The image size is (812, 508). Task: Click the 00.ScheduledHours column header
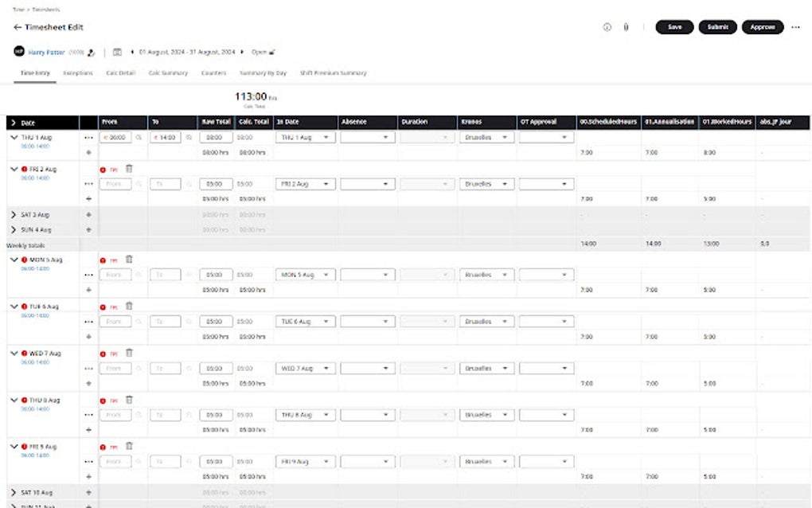tap(608, 122)
